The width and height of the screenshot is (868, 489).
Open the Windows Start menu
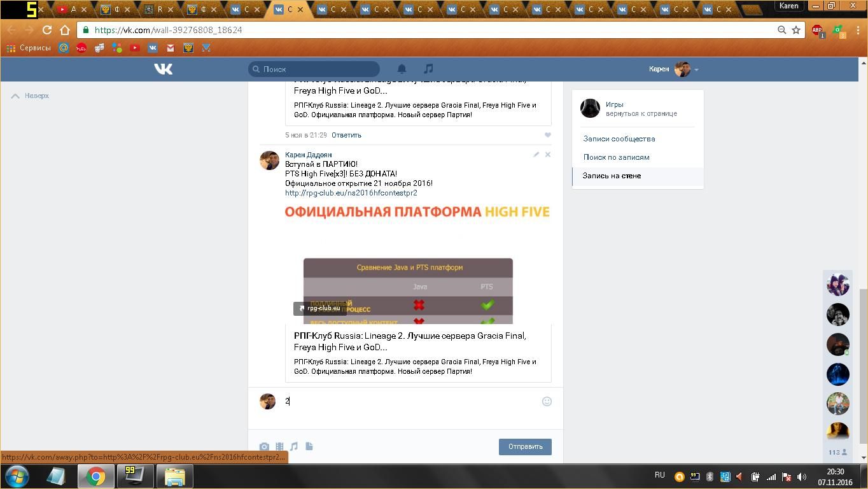[17, 476]
